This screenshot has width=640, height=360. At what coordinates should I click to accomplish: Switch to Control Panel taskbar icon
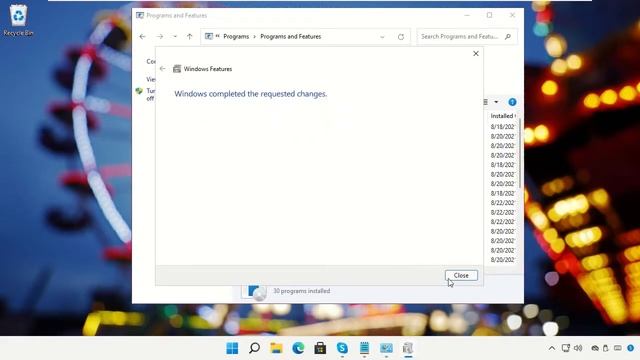[386, 348]
